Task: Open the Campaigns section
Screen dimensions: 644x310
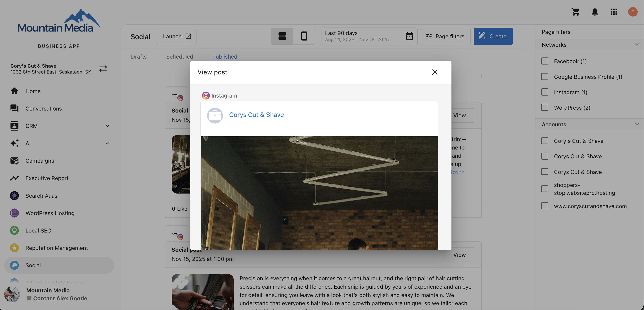Action: [x=40, y=161]
